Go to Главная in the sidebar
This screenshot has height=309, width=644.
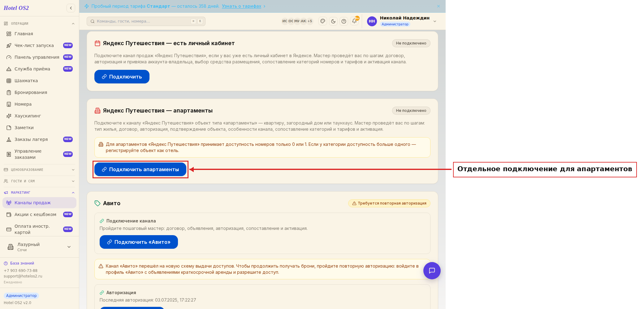pos(39,34)
